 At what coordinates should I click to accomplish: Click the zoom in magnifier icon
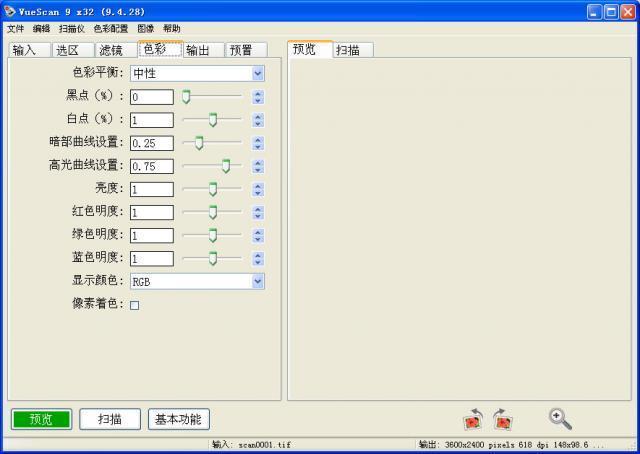click(560, 419)
